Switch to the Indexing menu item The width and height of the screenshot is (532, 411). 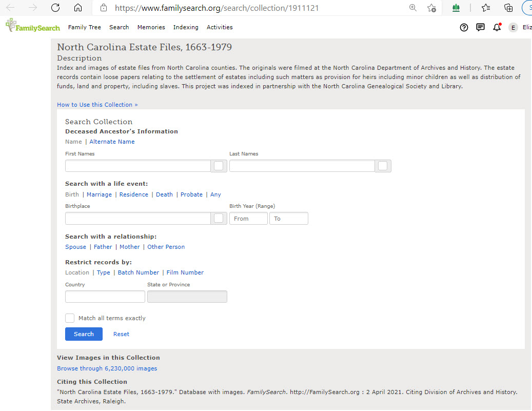tap(186, 27)
